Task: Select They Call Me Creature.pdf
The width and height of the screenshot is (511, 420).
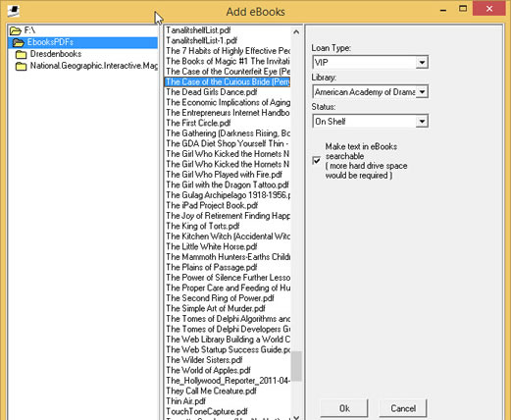Action: [227, 391]
